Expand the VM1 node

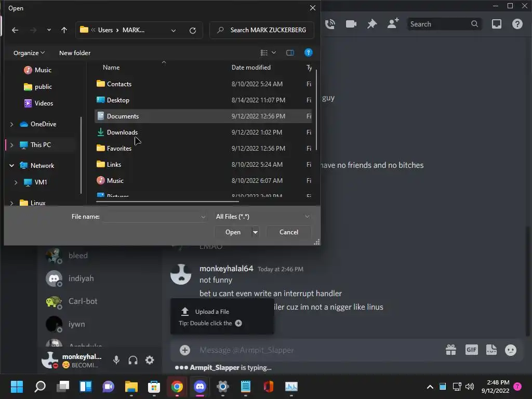coord(16,182)
